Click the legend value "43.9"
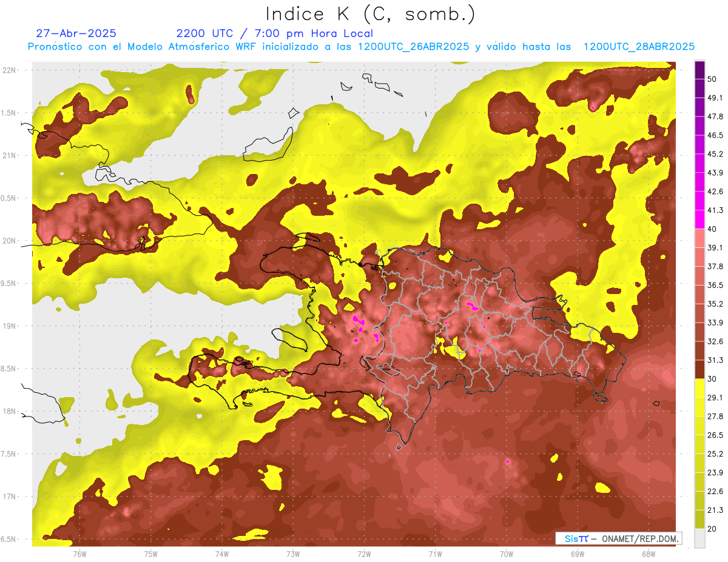This screenshot has height=562, width=728. pos(715,173)
